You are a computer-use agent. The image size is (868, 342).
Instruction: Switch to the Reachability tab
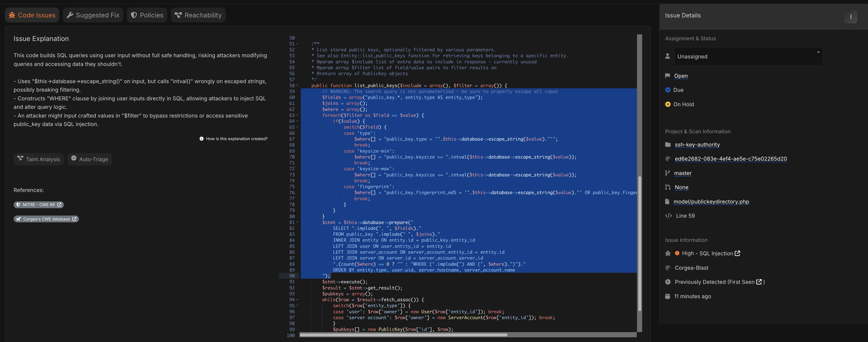point(198,15)
